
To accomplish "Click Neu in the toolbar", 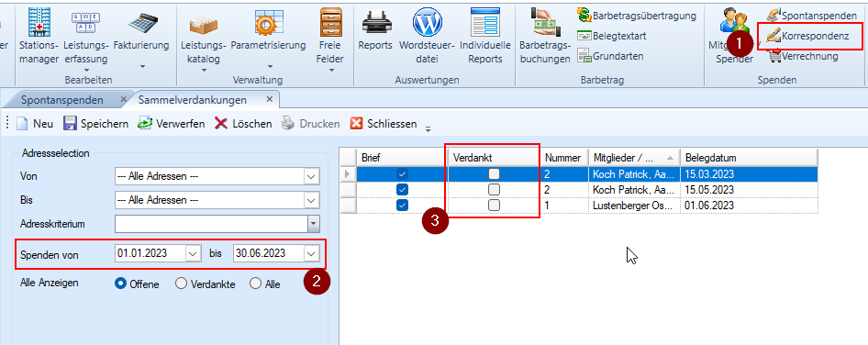I will [34, 124].
